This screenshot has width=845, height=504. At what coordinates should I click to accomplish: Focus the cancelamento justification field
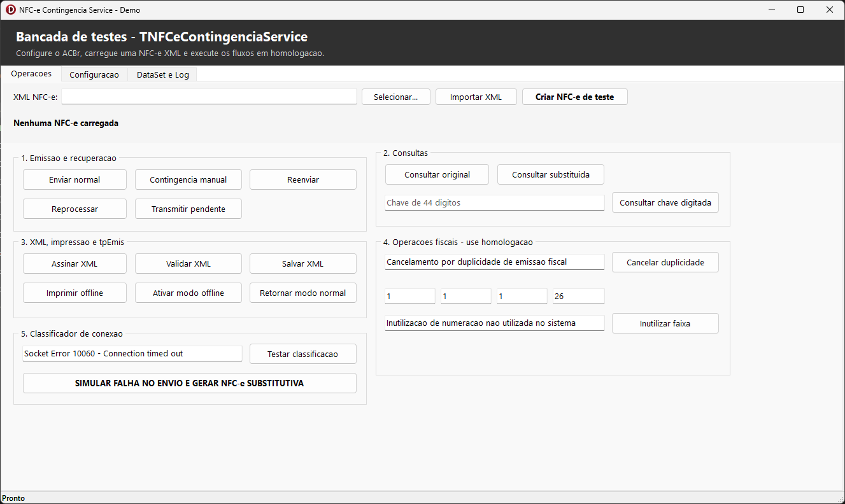point(495,262)
